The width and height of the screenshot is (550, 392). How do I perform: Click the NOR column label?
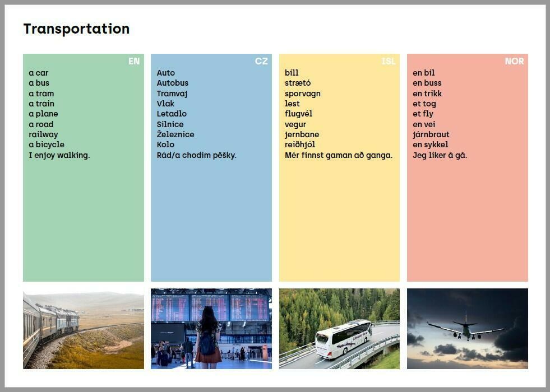tap(514, 62)
